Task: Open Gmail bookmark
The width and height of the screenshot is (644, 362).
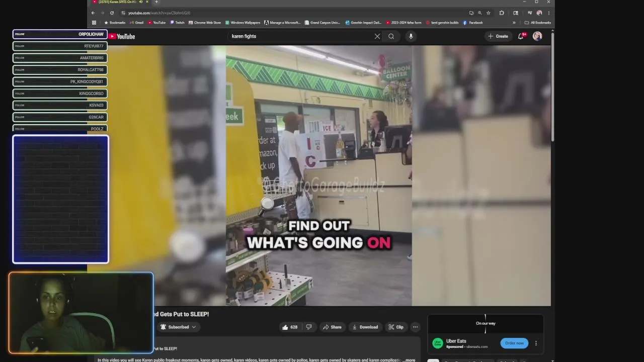Action: coord(136,23)
